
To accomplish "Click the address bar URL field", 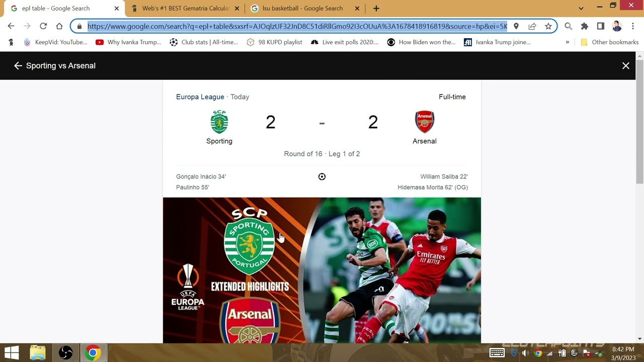I will (297, 26).
